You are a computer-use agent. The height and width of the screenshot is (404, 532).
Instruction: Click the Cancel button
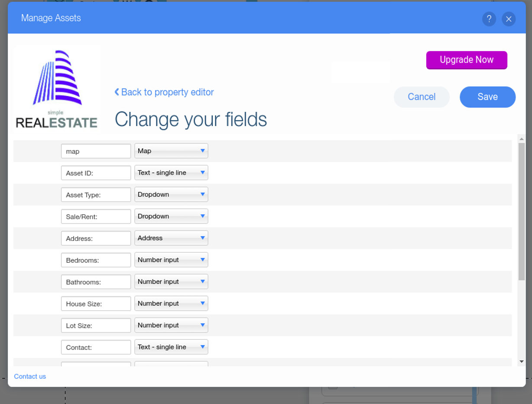click(x=422, y=97)
